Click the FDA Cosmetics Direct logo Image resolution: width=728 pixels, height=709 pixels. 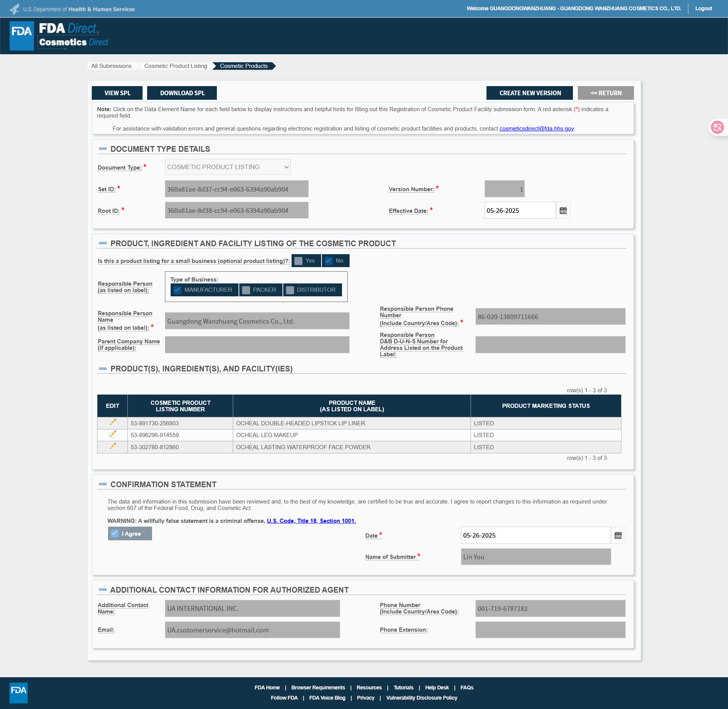[59, 36]
